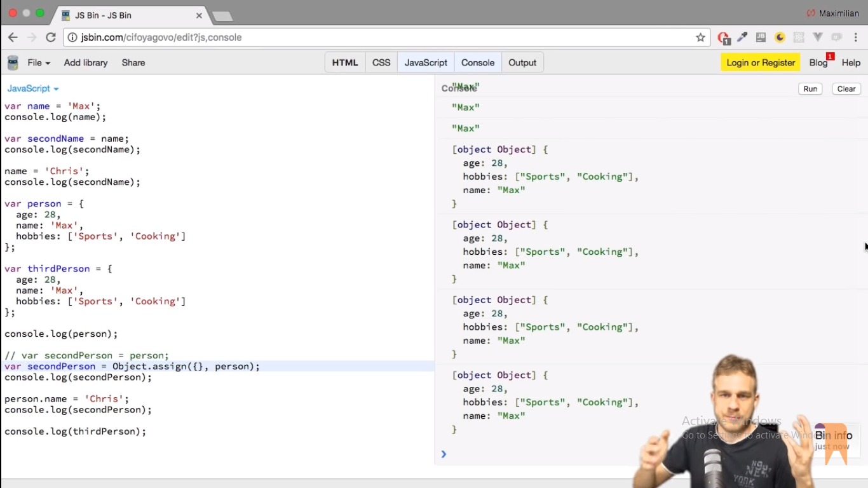Click Login or Register button
Viewport: 868px width, 488px height.
(761, 62)
